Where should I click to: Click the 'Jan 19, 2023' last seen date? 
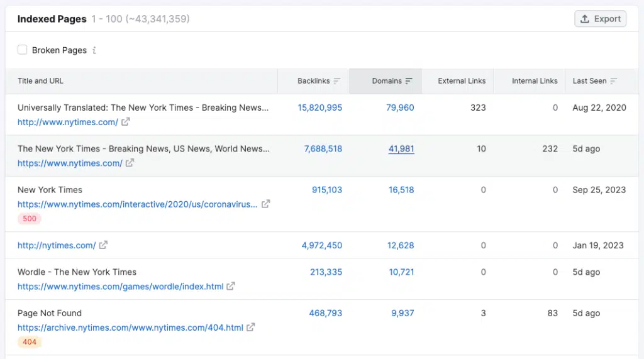point(598,245)
